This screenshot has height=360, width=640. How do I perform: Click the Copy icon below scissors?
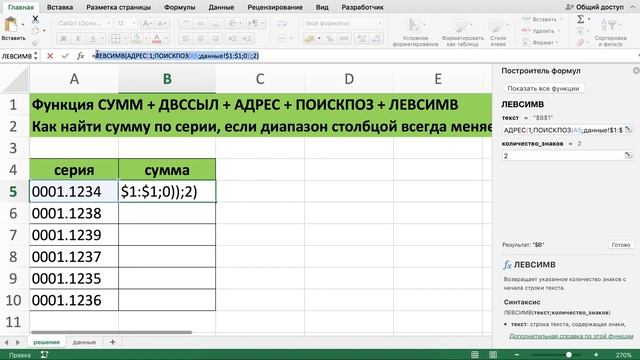click(35, 31)
